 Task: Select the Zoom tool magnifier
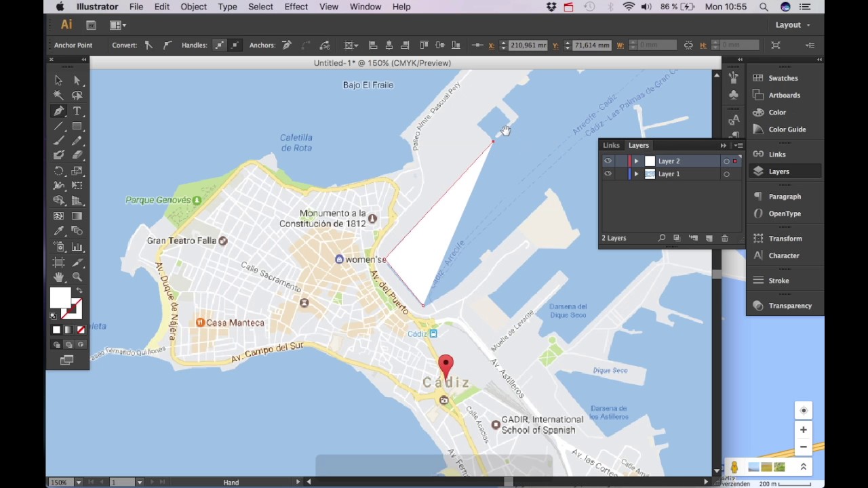(77, 277)
